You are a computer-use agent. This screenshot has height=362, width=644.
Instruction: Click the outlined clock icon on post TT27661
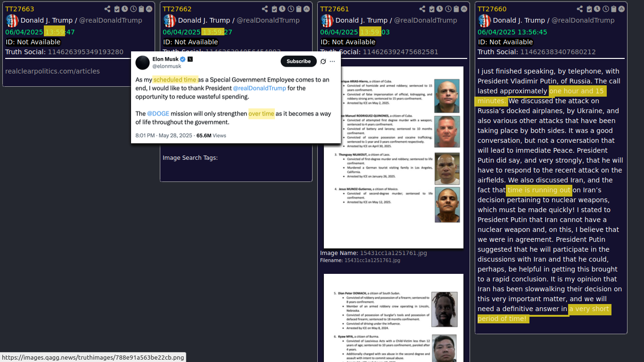click(x=448, y=9)
